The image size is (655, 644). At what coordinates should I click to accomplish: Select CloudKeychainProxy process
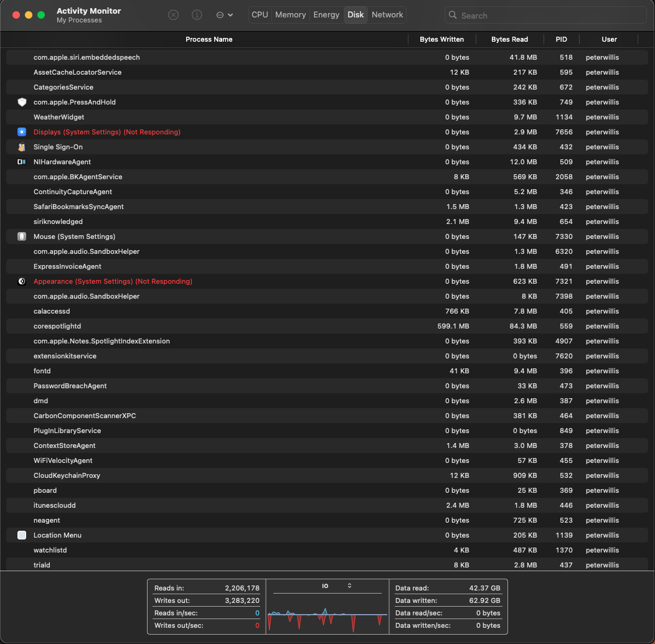click(327, 476)
